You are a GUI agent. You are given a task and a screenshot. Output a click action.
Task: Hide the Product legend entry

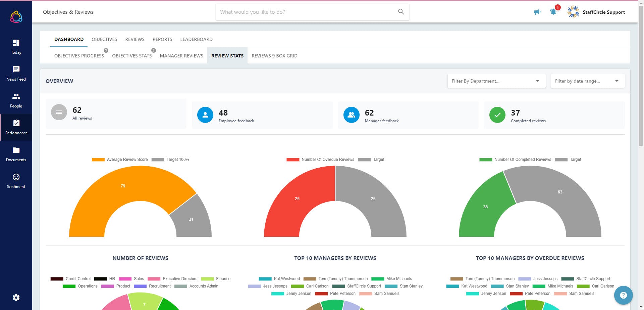[x=116, y=286]
